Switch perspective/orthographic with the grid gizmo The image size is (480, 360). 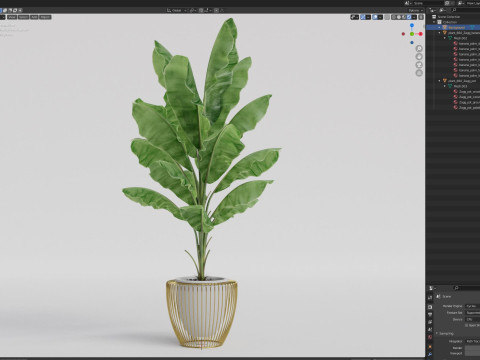pyautogui.click(x=419, y=73)
